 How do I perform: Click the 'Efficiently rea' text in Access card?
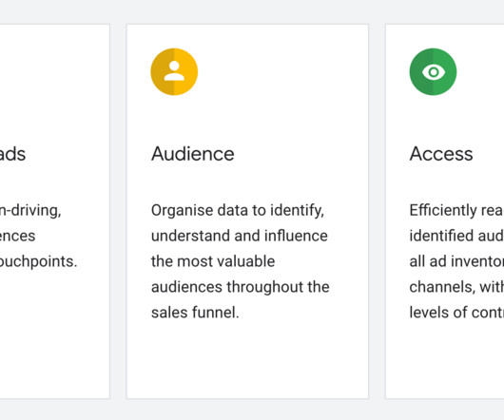coord(456,211)
